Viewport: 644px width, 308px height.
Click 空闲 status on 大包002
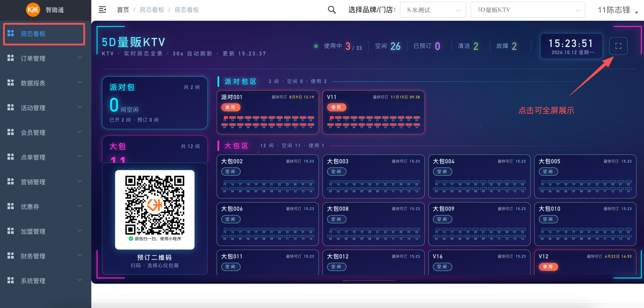click(x=230, y=171)
